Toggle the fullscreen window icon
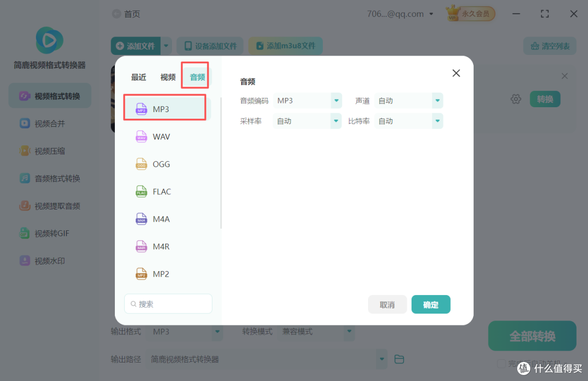The image size is (588, 381). click(x=545, y=14)
